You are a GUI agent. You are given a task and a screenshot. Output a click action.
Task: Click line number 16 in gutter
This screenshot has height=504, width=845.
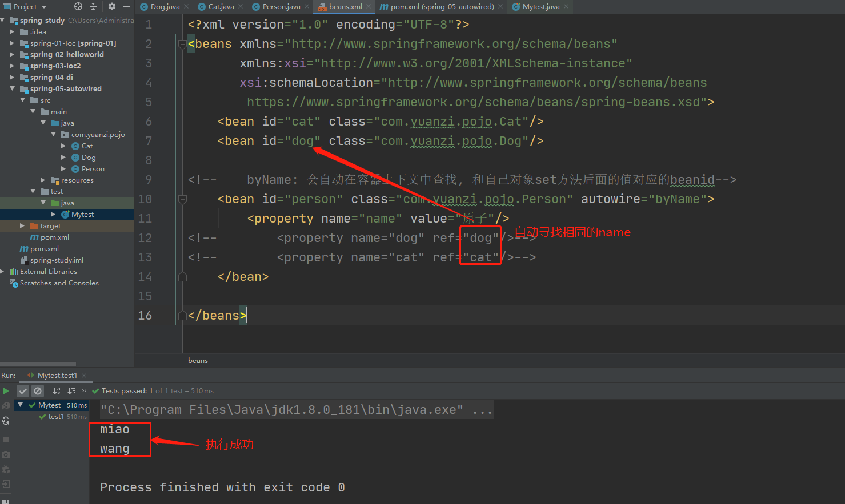point(145,316)
